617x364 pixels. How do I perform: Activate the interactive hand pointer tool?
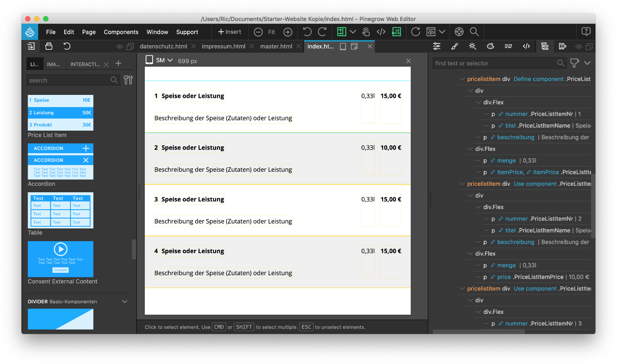pyautogui.click(x=366, y=32)
